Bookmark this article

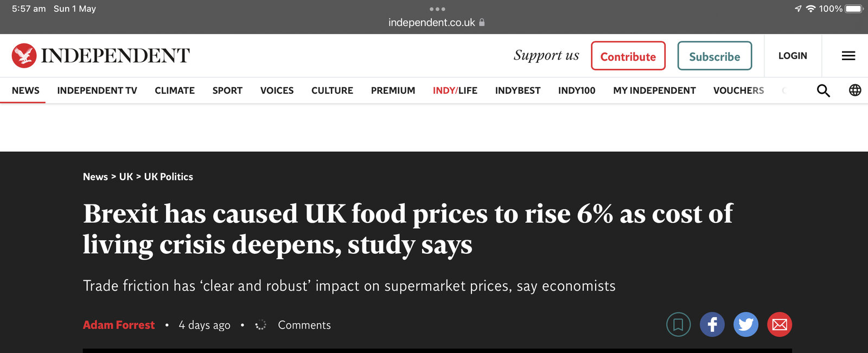pyautogui.click(x=678, y=325)
